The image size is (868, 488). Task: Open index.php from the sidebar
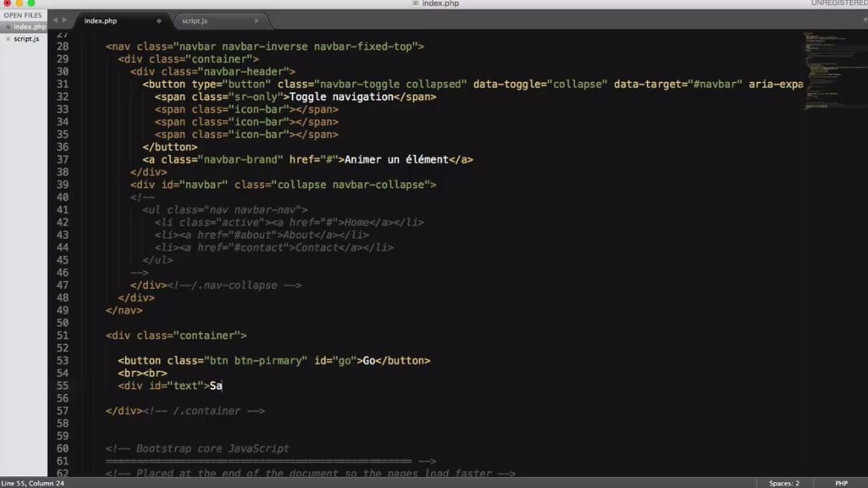click(29, 27)
